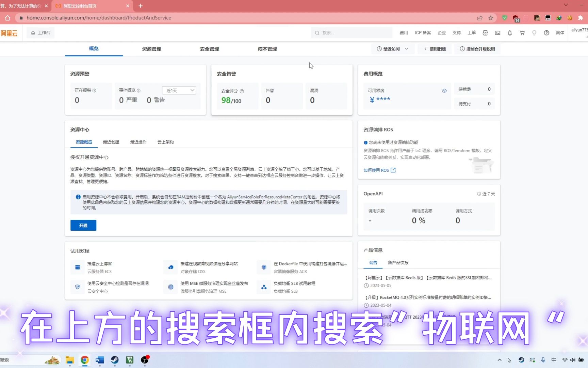588x368 pixels.
Task: Open Word from the taskbar
Action: 100,360
